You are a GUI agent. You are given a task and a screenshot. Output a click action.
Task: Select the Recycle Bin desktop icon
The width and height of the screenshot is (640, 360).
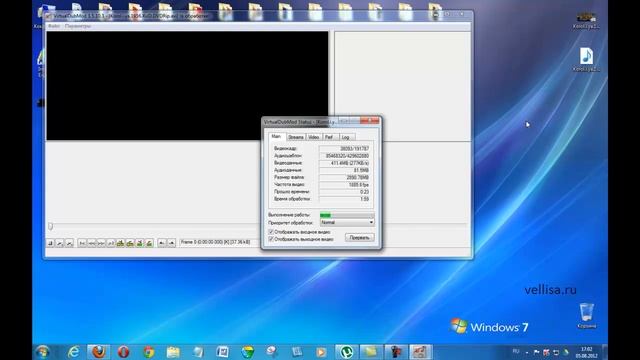click(587, 316)
